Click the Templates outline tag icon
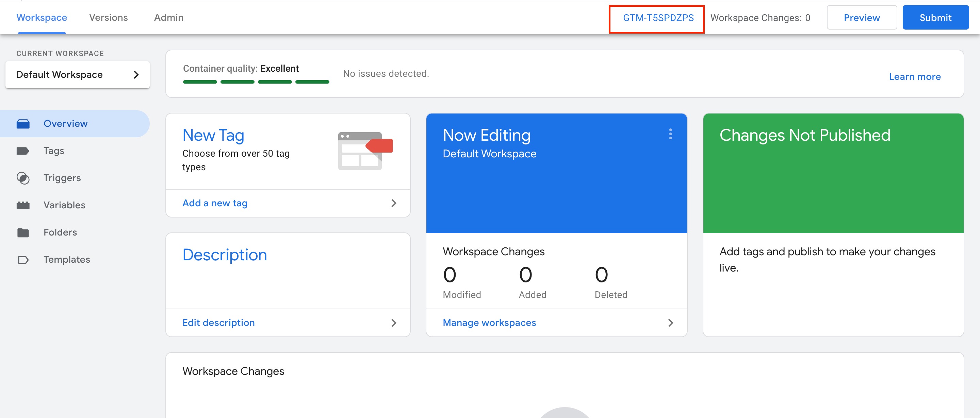 coord(23,260)
